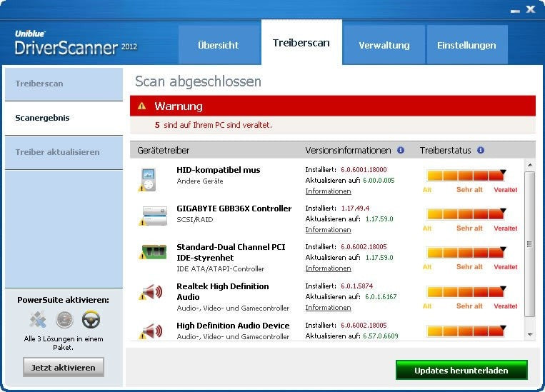Click the Versionsinformationen column header text

pos(348,151)
